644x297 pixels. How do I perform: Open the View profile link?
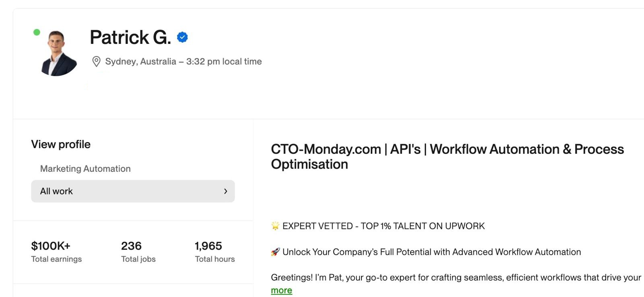tap(60, 144)
